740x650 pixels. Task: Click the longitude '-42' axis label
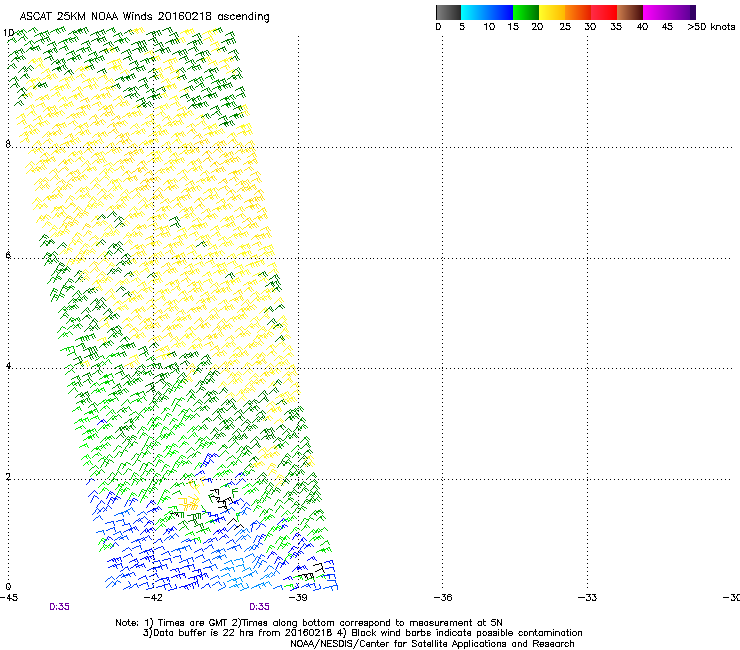point(153,598)
